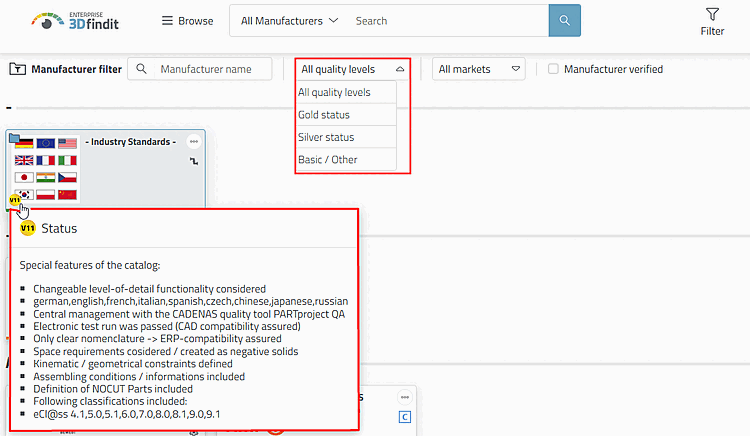
Task: Click the Status heading in tooltip
Action: (x=59, y=229)
